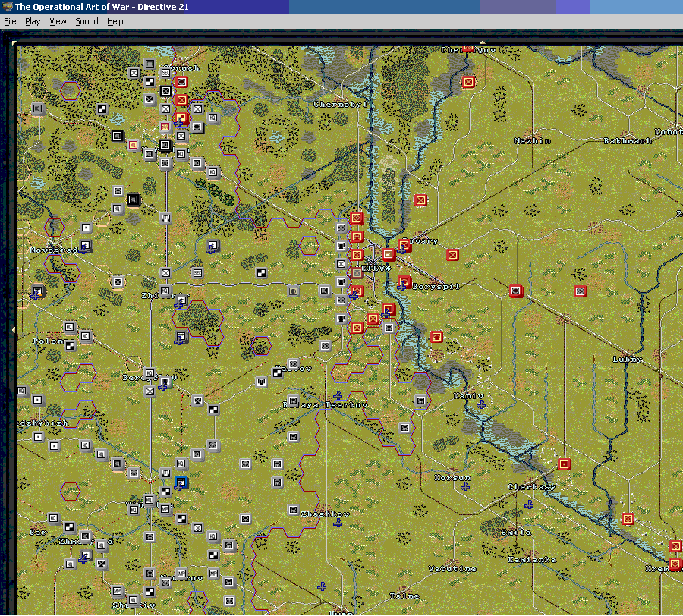Select the red infantry unit just south of Chernigov

pyautogui.click(x=468, y=82)
